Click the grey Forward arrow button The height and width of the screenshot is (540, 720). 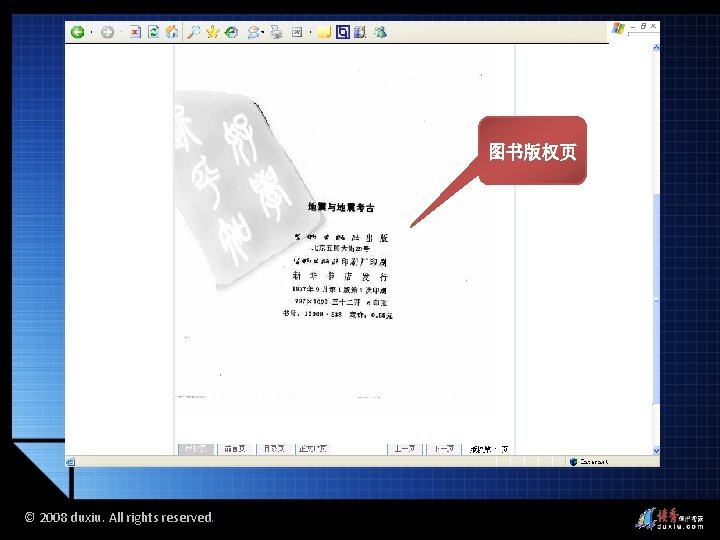point(107,32)
